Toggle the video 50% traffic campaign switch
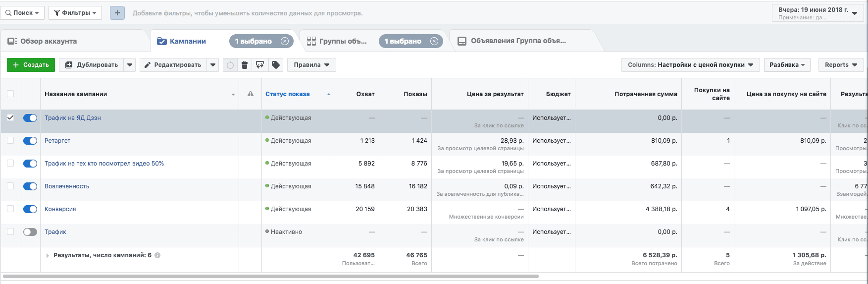 pos(30,164)
